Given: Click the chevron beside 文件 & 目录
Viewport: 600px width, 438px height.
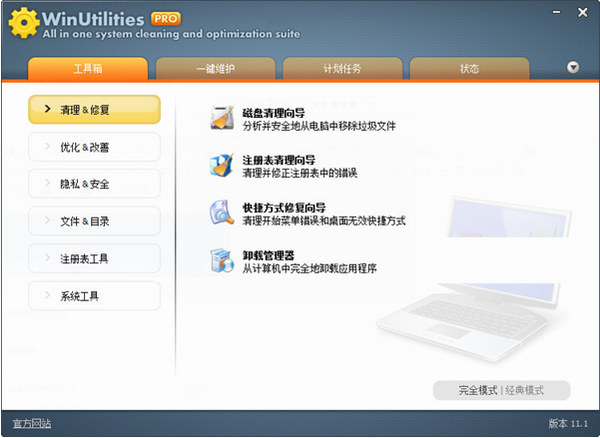Looking at the screenshot, I should (47, 220).
